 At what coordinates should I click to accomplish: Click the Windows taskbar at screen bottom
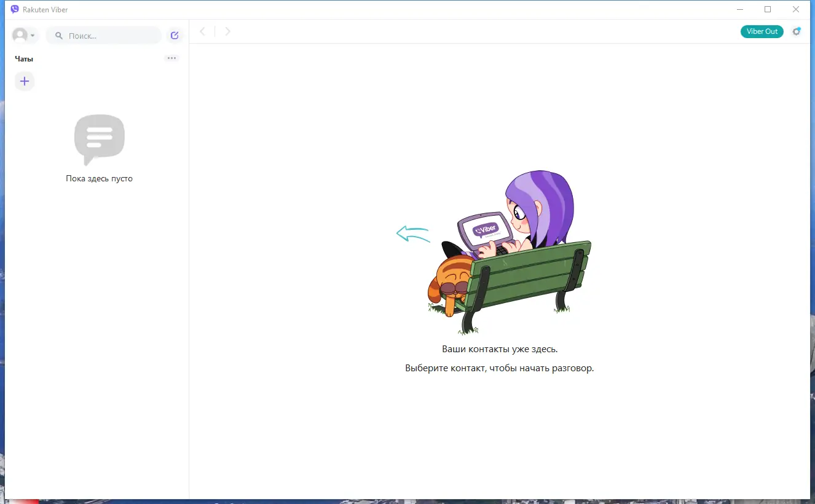click(407, 502)
